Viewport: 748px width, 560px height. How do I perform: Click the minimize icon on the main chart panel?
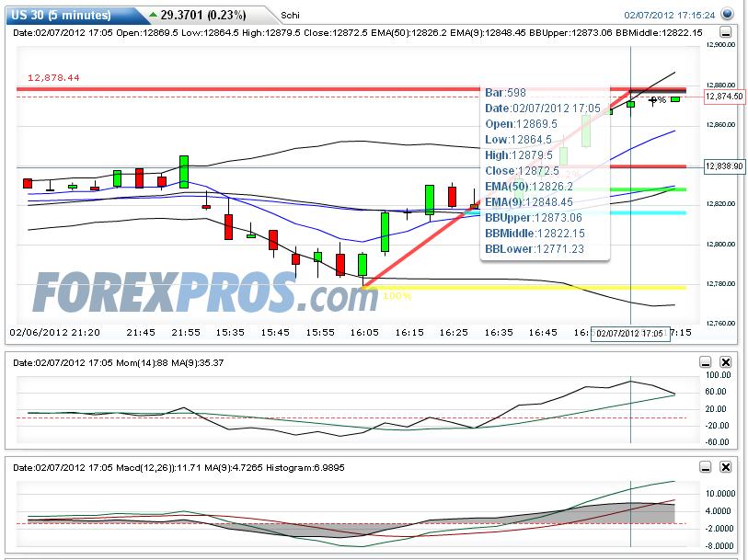coord(727,34)
